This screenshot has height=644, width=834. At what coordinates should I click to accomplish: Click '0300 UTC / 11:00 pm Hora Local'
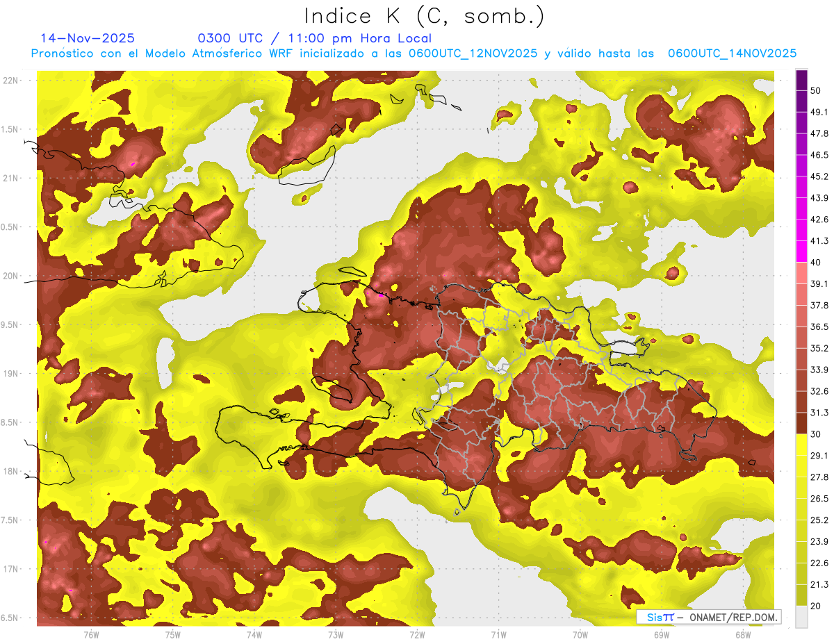pyautogui.click(x=315, y=38)
